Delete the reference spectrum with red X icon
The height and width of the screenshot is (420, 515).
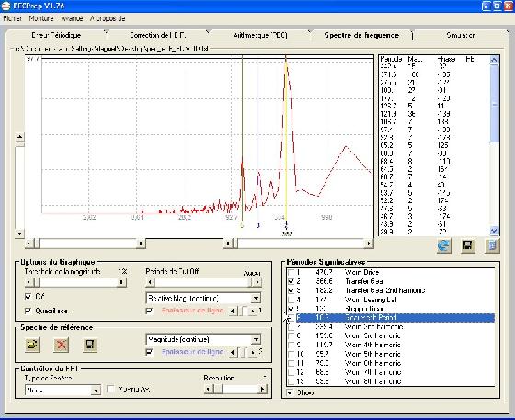[61, 345]
